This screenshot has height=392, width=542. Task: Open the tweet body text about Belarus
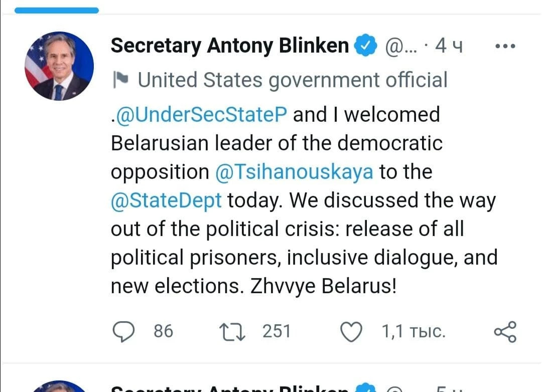(x=304, y=201)
